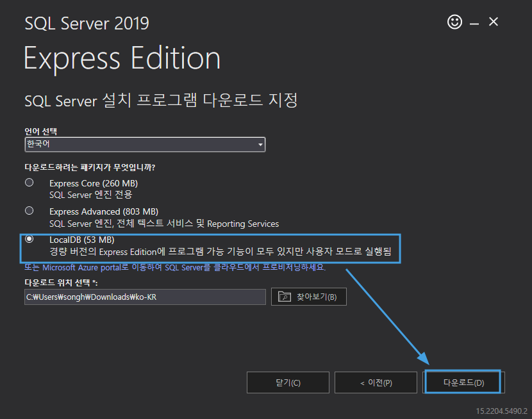532x419 pixels.
Task: Minimize the SQL Server installer window
Action: 474,23
